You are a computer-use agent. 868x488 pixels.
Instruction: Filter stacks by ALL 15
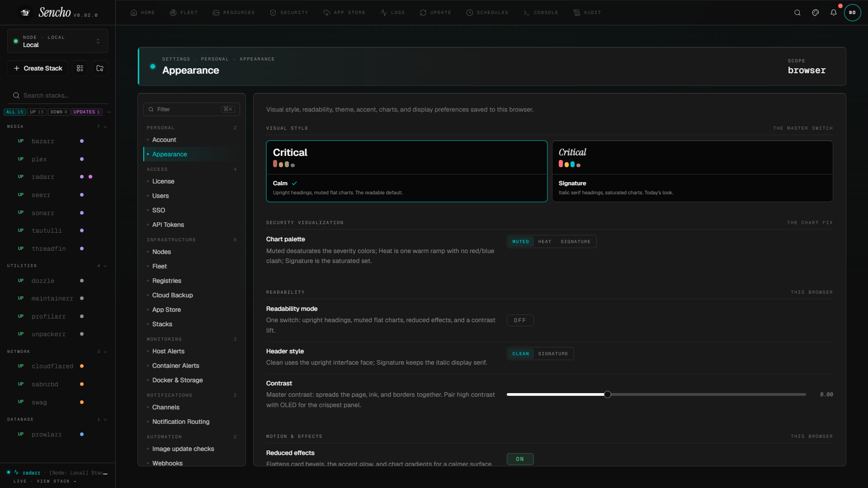pyautogui.click(x=15, y=112)
